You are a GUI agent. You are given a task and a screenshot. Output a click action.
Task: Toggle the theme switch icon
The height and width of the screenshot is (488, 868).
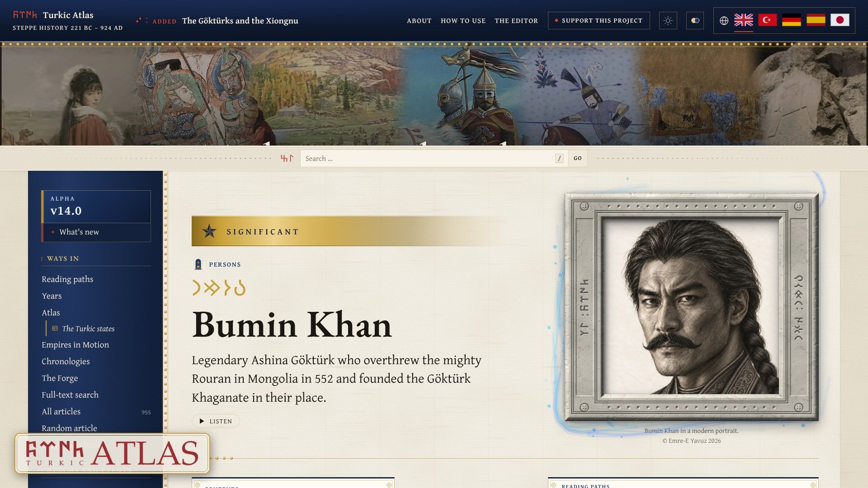coord(695,21)
